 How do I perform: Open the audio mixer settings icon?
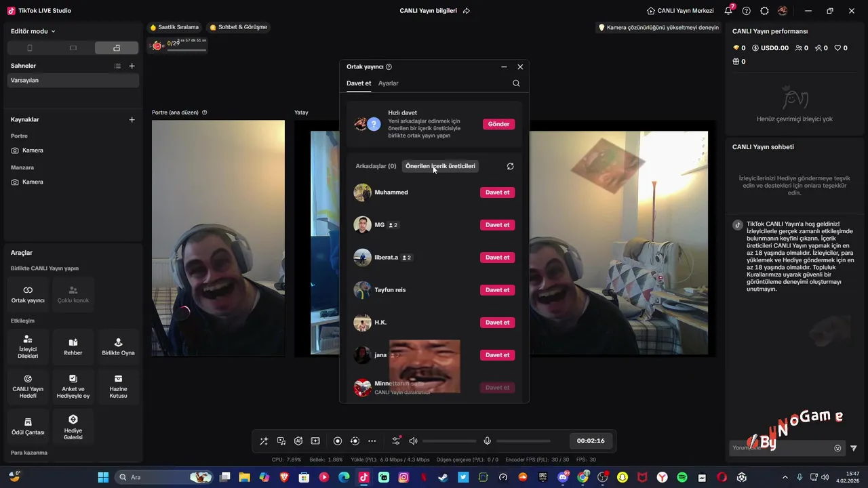click(396, 441)
